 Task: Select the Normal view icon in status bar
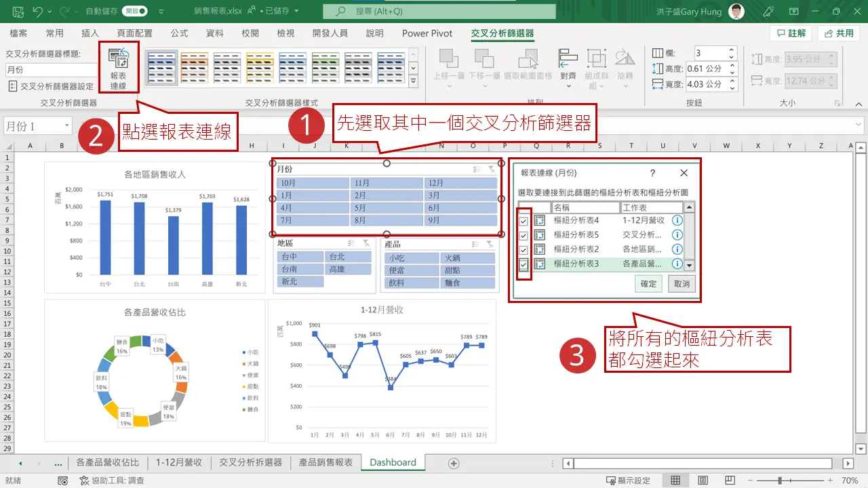(675, 481)
